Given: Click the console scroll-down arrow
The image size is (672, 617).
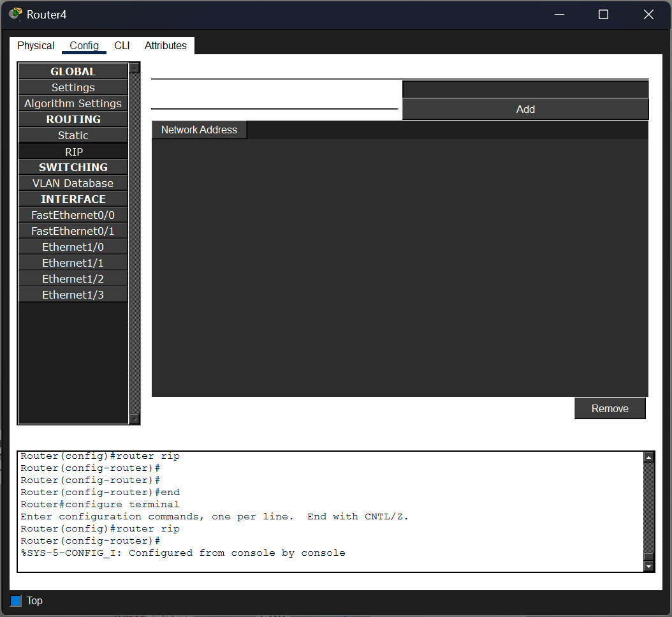Looking at the screenshot, I should [648, 567].
